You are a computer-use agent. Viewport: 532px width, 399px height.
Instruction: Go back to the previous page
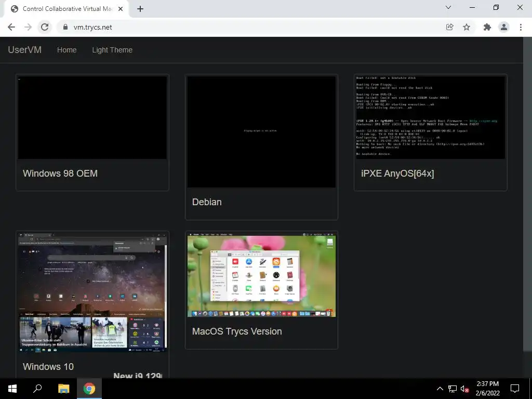pos(11,27)
